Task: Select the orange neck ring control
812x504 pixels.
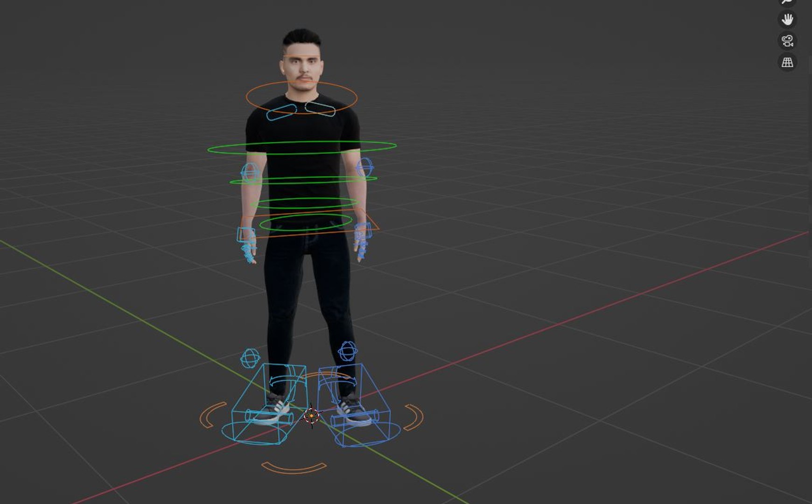Action: [301, 97]
